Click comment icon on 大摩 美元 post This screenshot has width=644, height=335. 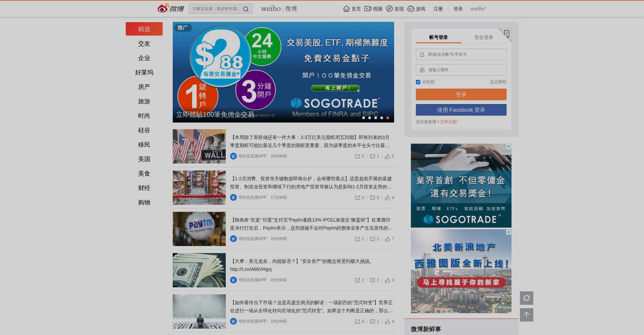(x=372, y=280)
